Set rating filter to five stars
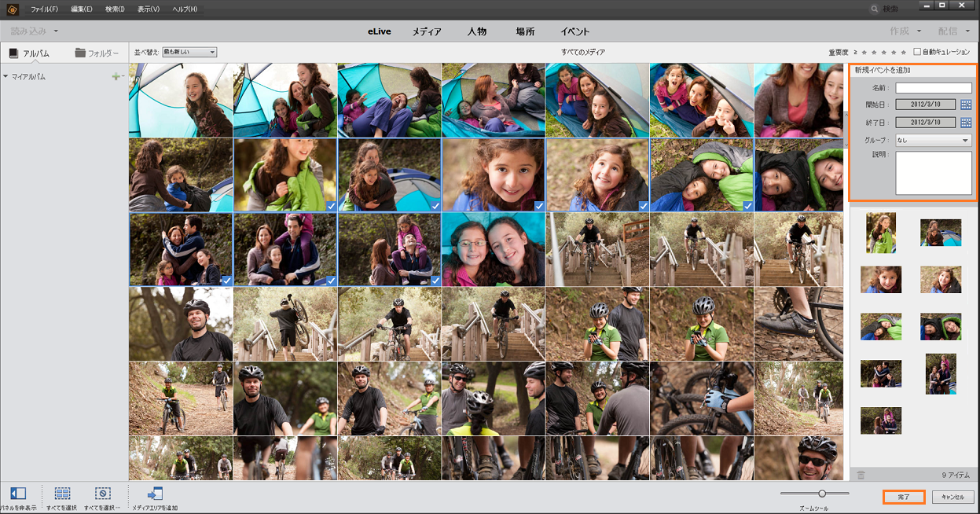 coord(904,52)
